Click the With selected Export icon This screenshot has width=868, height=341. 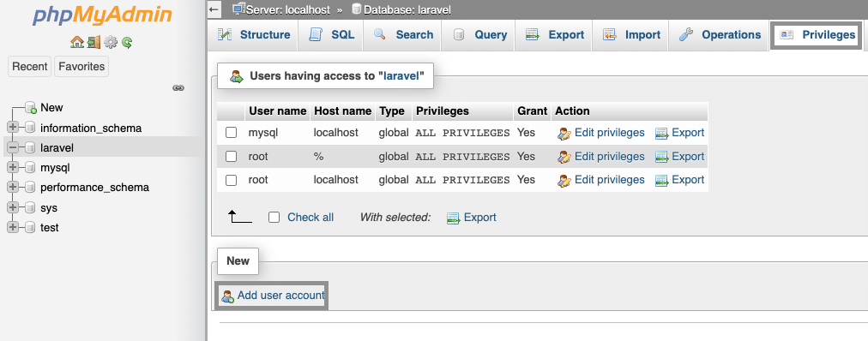pyautogui.click(x=454, y=218)
